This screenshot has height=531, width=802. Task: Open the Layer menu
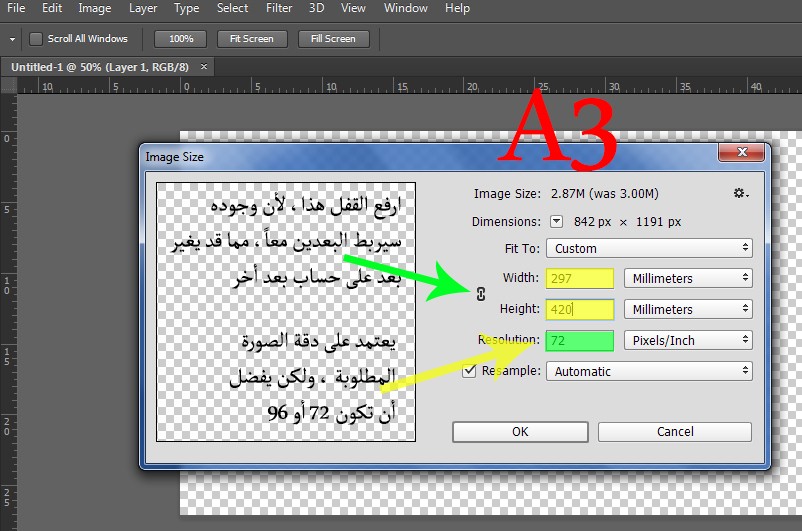(143, 8)
